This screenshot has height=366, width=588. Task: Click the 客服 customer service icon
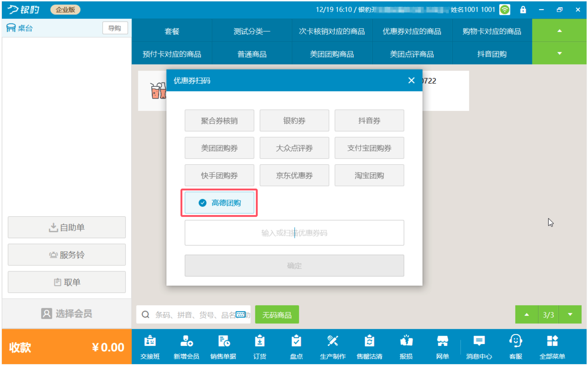[515, 347]
